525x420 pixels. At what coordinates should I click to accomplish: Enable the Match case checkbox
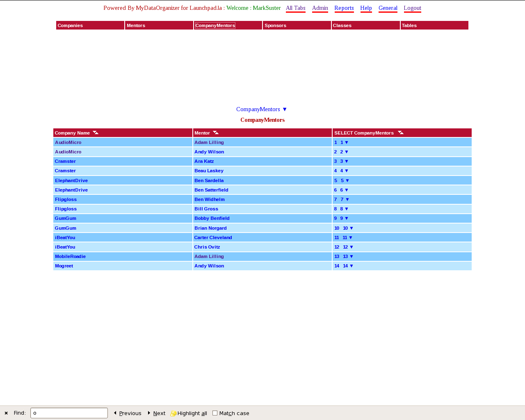(215, 413)
